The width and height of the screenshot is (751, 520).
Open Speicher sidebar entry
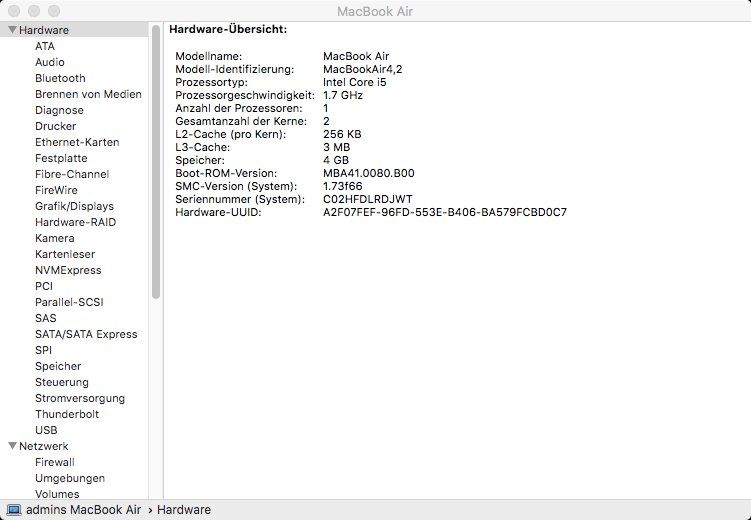click(x=58, y=366)
